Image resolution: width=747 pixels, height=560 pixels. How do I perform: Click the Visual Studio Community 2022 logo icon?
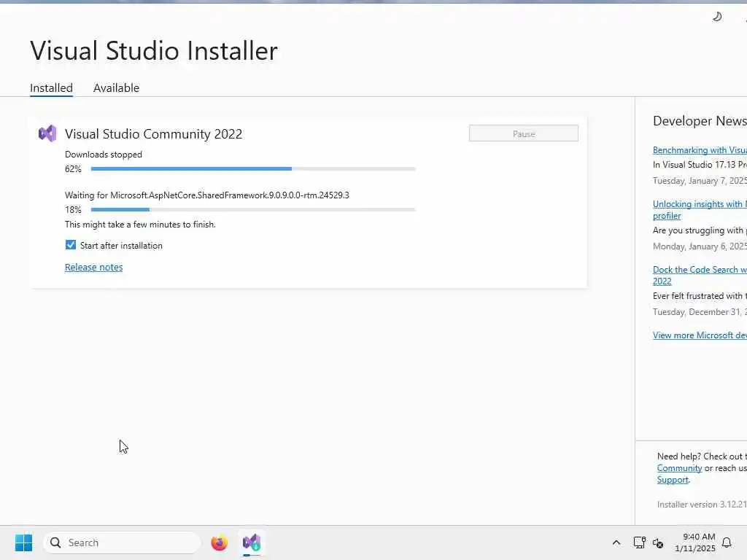pyautogui.click(x=47, y=133)
